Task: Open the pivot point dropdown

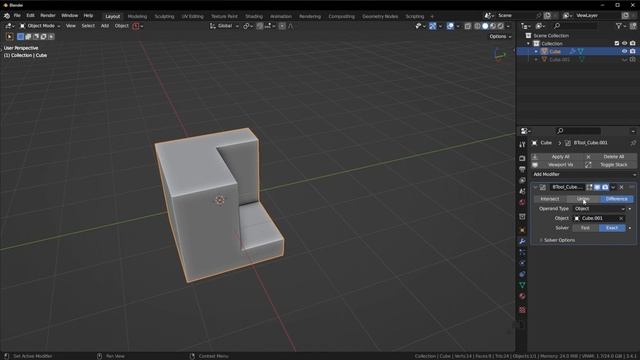Action: pos(248,26)
